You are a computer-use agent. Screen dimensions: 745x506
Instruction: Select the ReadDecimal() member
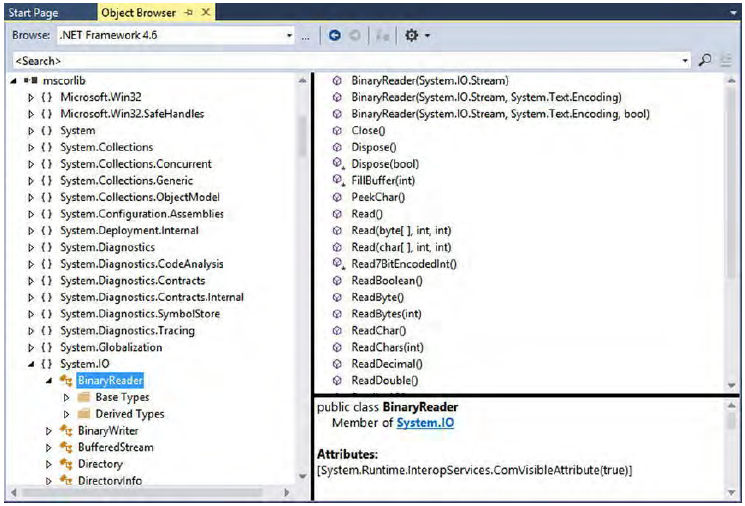[387, 364]
